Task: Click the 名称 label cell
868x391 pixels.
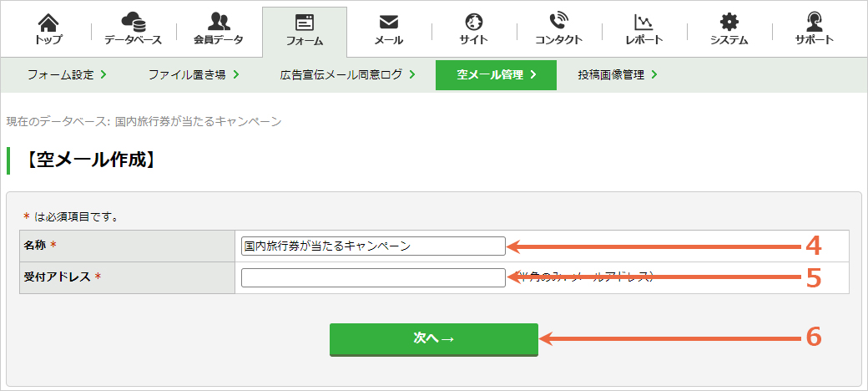Action: [x=128, y=246]
